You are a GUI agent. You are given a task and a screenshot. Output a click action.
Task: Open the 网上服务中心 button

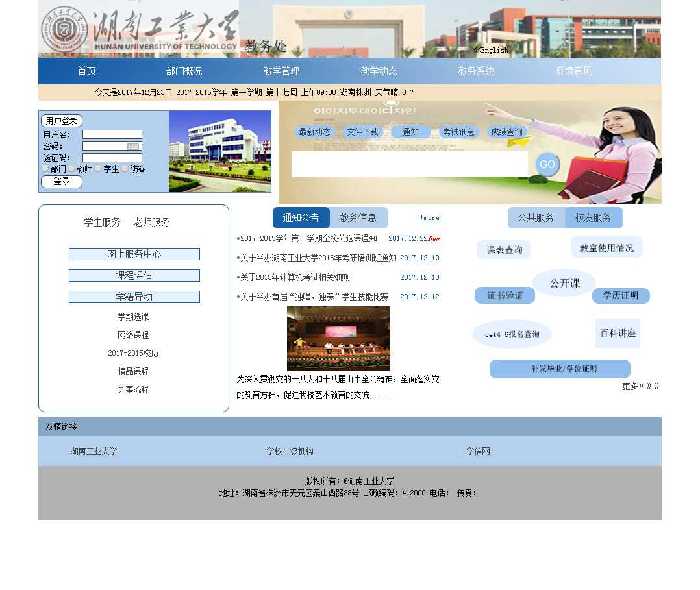tap(134, 254)
